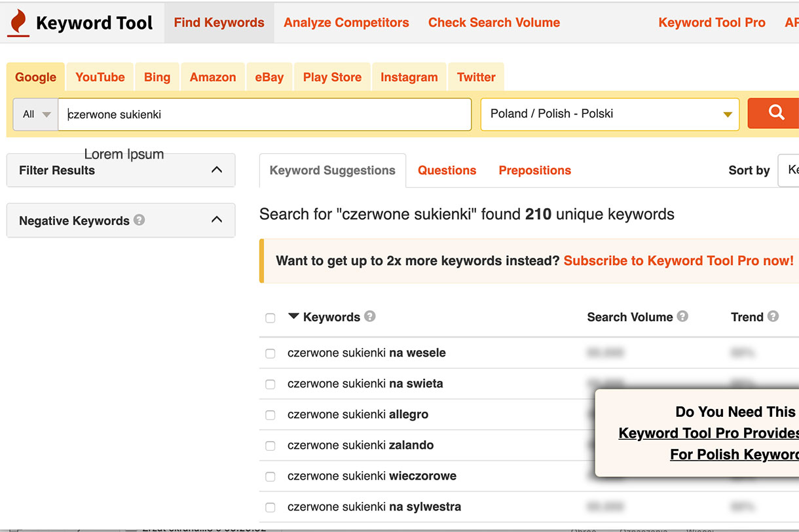This screenshot has height=532, width=799.
Task: Click the Keyword Tool flame logo
Action: click(19, 23)
